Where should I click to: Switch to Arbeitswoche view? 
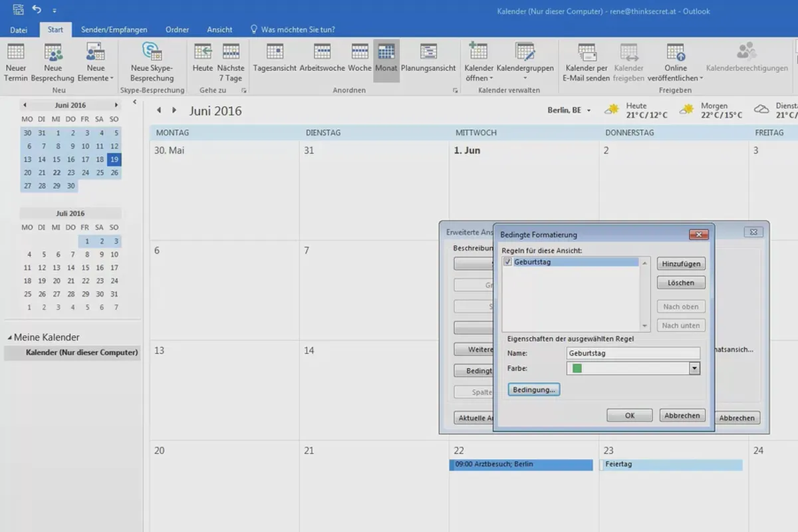point(322,59)
